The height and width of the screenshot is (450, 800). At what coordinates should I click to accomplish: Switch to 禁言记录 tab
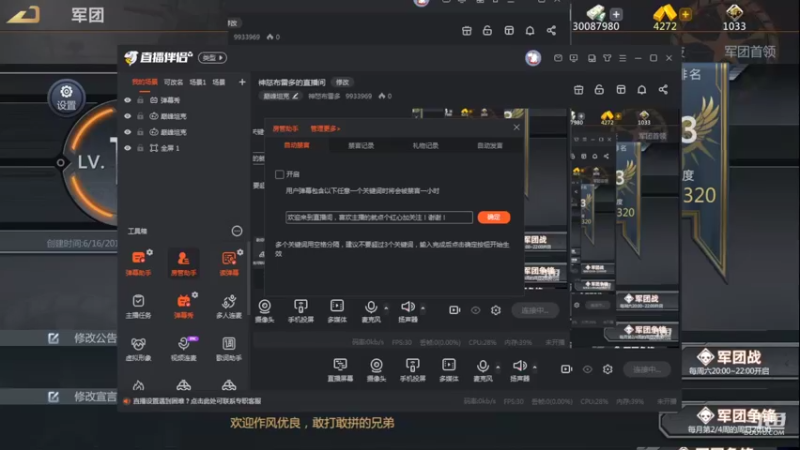click(x=361, y=145)
